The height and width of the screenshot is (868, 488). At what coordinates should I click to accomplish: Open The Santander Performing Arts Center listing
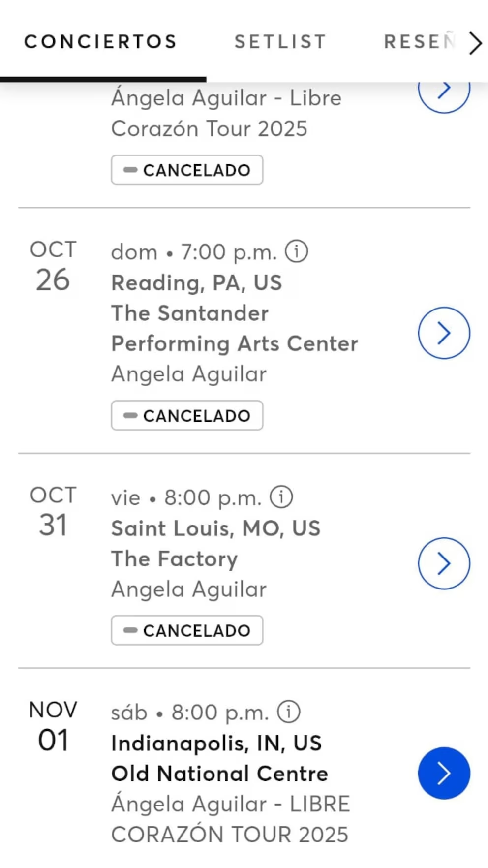234,328
